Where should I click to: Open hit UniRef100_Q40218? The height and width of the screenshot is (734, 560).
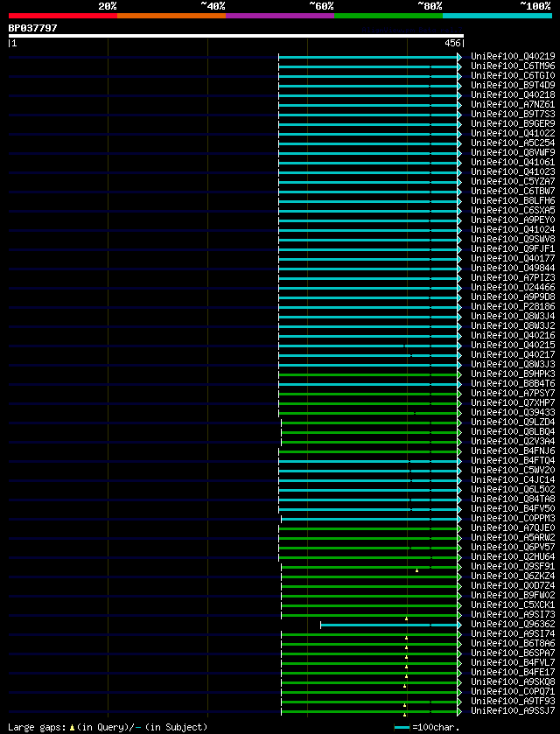coord(513,95)
